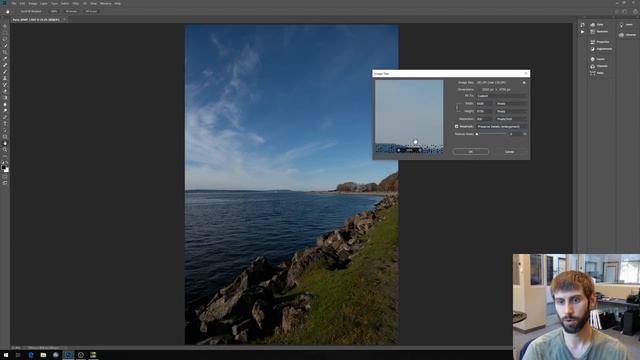Click Cancel in Image Size dialog
Viewport: 640px width, 360px height.
tap(509, 151)
